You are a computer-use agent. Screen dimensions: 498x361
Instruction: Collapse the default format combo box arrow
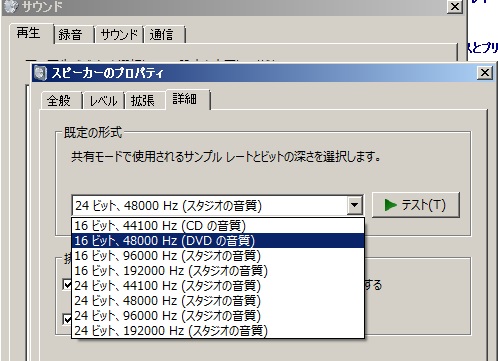click(355, 205)
